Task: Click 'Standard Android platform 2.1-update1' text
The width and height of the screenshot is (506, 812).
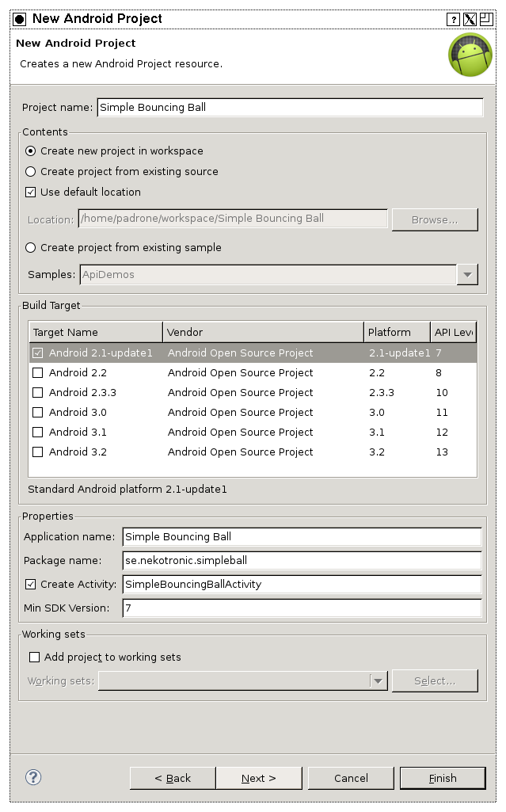Action: click(127, 490)
